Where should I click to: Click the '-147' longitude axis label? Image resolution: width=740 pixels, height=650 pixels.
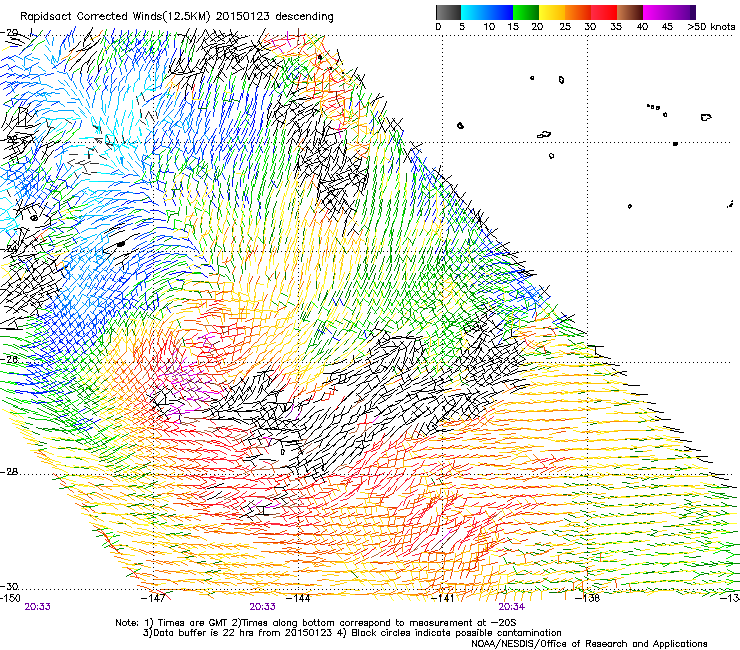[x=154, y=598]
